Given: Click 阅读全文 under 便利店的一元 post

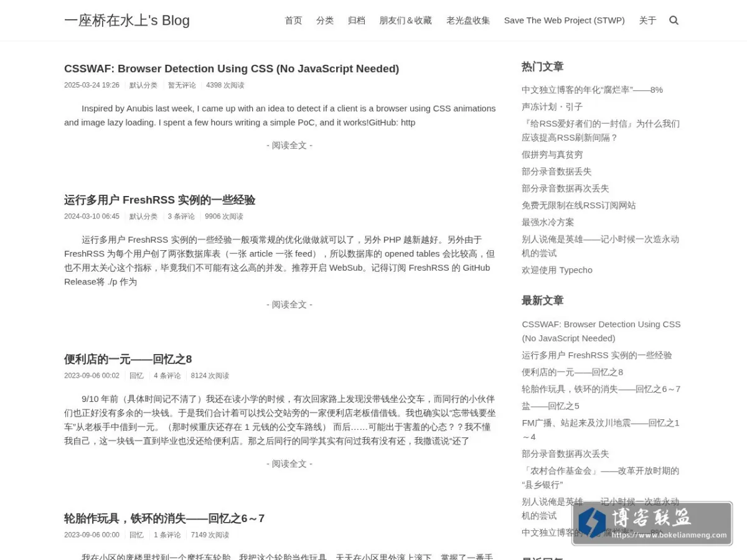Looking at the screenshot, I should pos(289,464).
